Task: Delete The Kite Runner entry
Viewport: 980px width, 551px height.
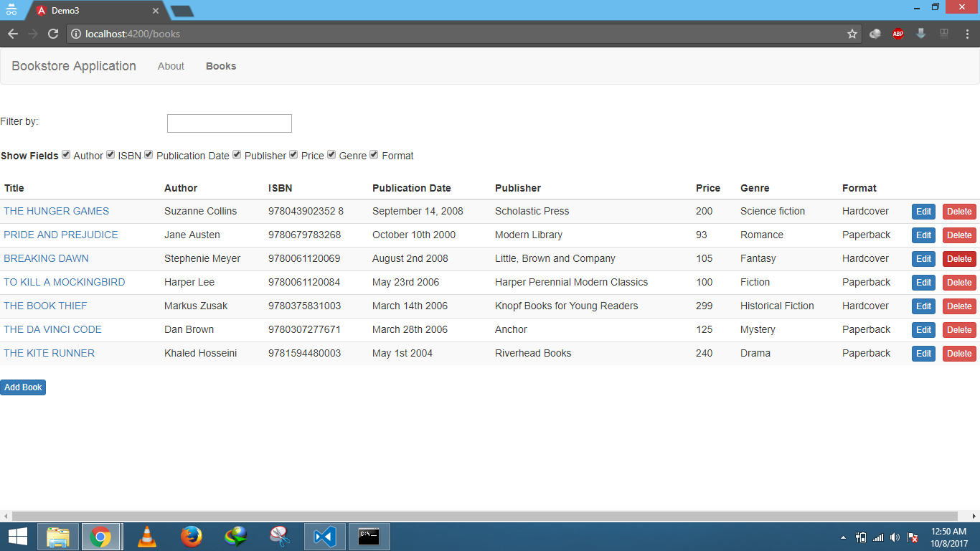Action: 959,354
